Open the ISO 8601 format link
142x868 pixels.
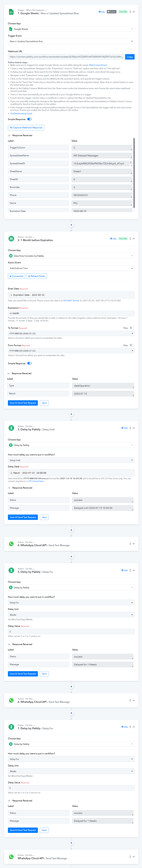click(71, 301)
